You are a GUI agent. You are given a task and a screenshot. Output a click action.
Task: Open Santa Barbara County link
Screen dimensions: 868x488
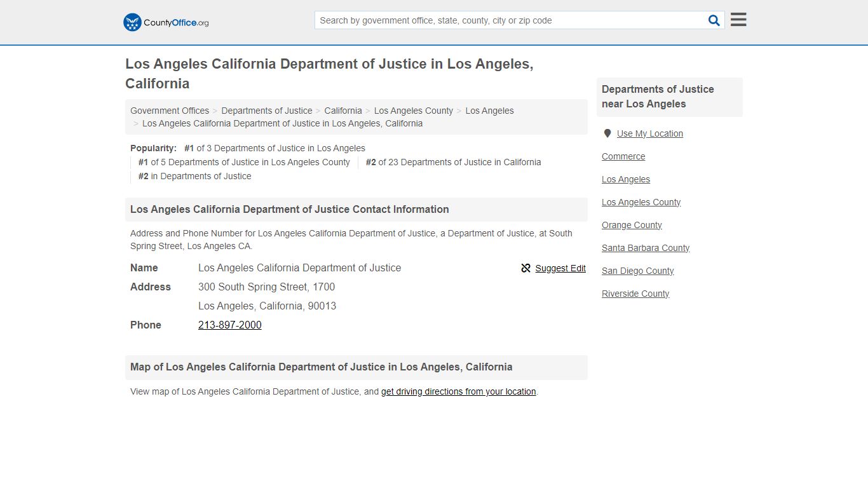(646, 248)
